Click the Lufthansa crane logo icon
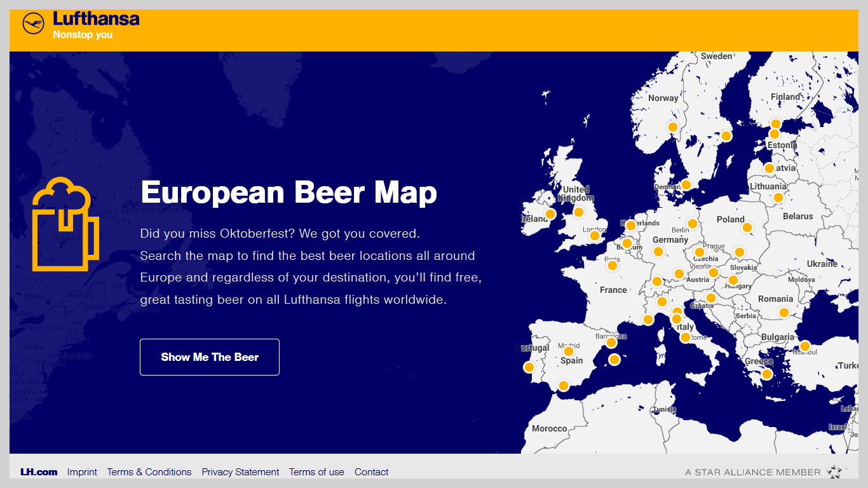This screenshot has width=868, height=488. tap(33, 24)
